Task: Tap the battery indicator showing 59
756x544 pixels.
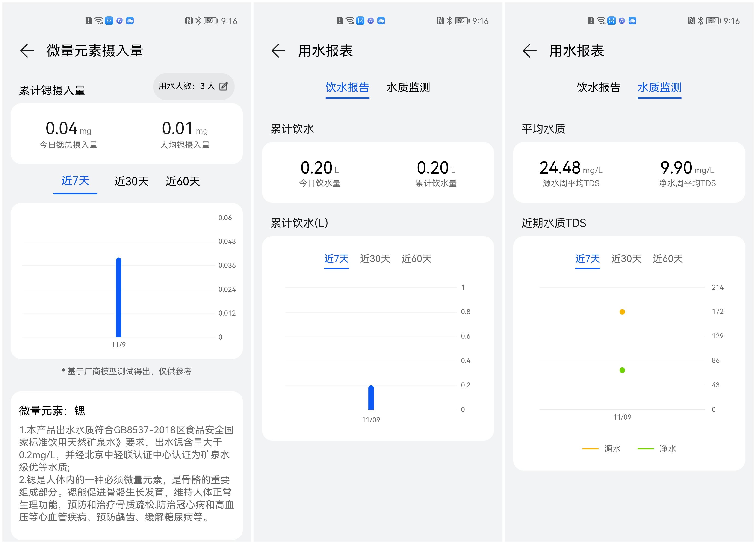Action: point(210,21)
